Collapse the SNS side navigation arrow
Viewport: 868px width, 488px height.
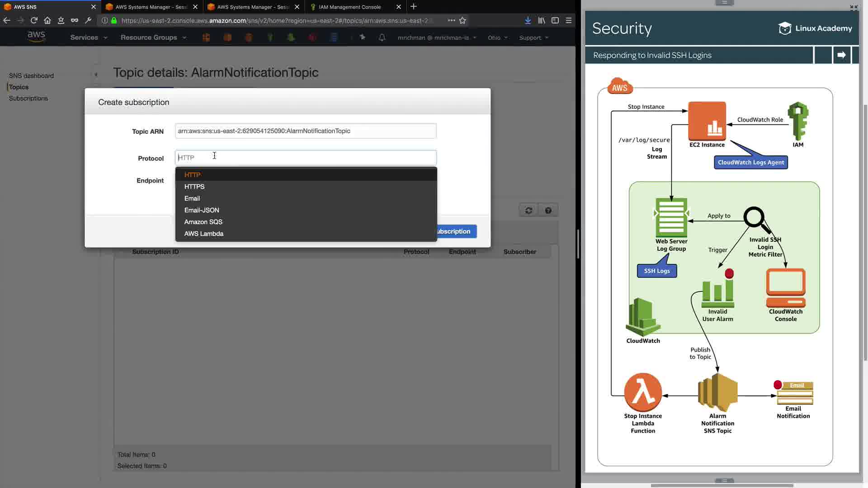[96, 75]
